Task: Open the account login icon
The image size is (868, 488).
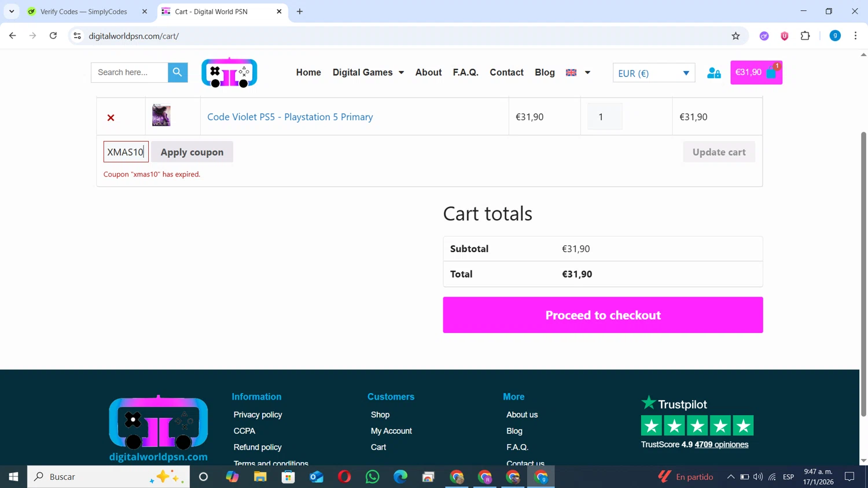Action: (x=713, y=73)
